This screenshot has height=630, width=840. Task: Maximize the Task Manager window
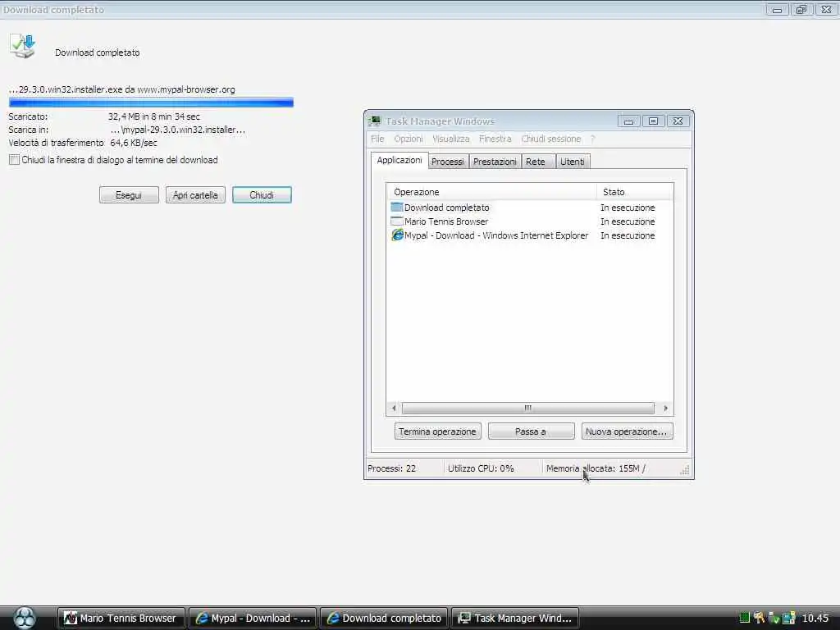point(653,121)
